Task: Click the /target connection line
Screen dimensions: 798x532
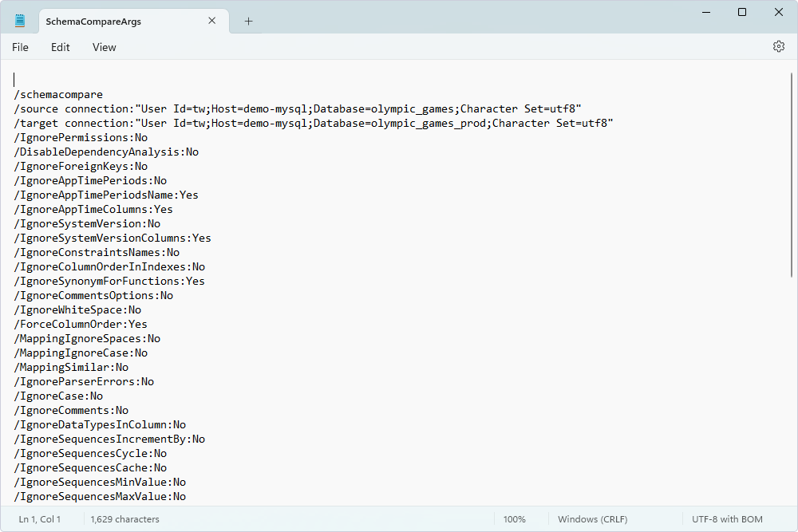Action: 314,123
